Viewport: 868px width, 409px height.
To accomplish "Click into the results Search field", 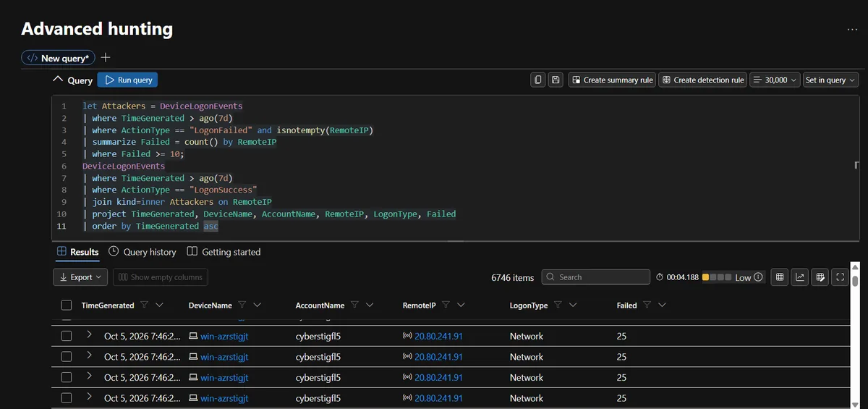I will (x=595, y=277).
